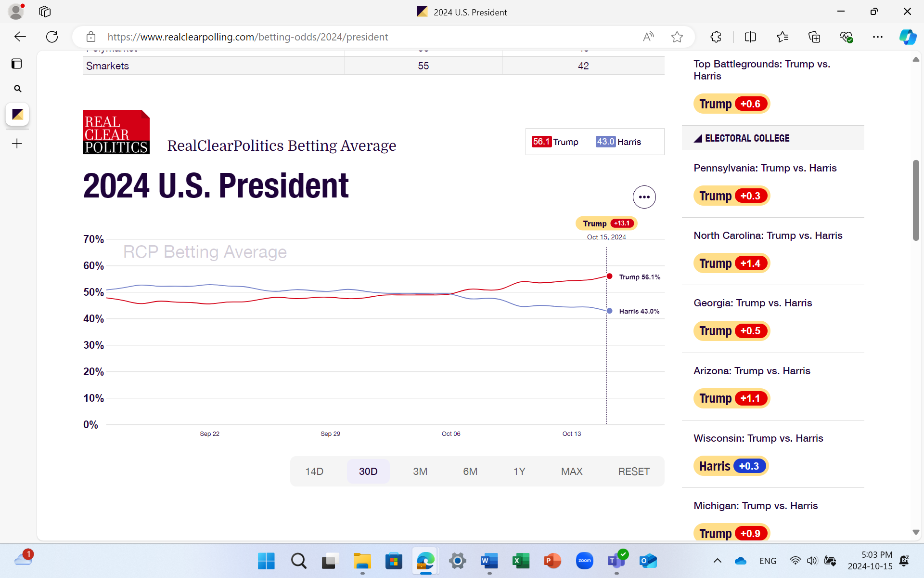Open the Collections icon in toolbar
Viewport: 924px width, 578px height.
(814, 37)
